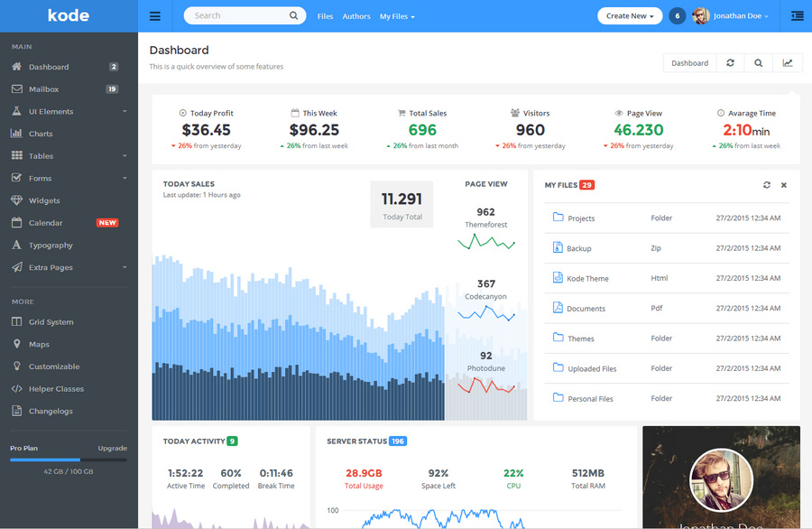812x529 pixels.
Task: Click the 28.9GB Total Usage value
Action: 364,473
